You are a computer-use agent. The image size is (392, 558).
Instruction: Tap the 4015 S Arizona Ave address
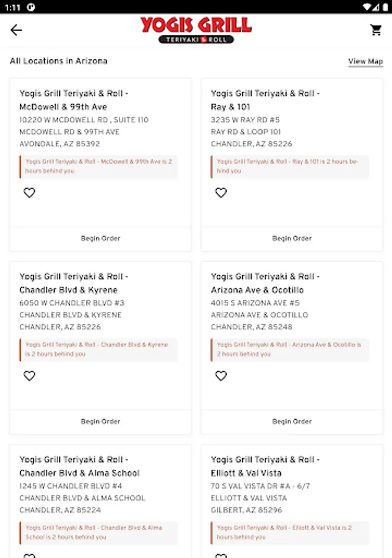point(255,303)
